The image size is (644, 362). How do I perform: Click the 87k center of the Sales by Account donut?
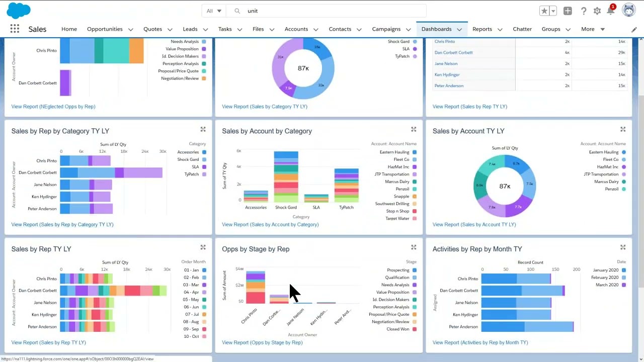pyautogui.click(x=505, y=186)
